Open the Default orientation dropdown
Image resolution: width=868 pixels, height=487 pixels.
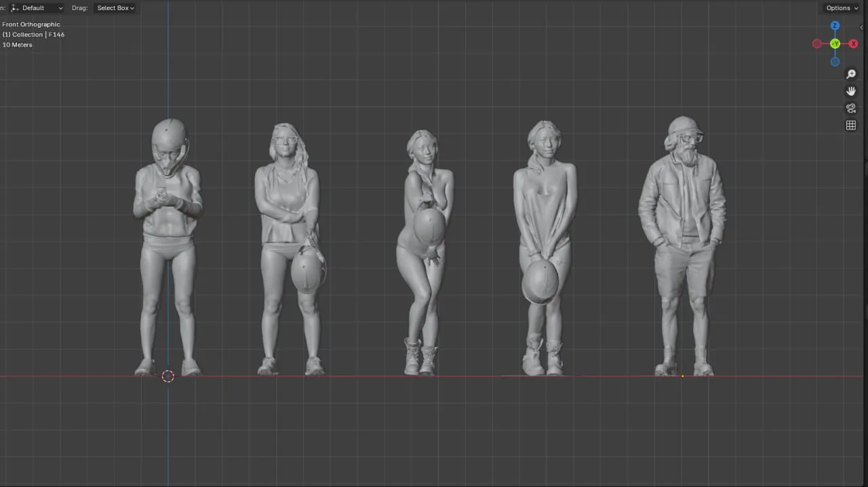(x=37, y=8)
